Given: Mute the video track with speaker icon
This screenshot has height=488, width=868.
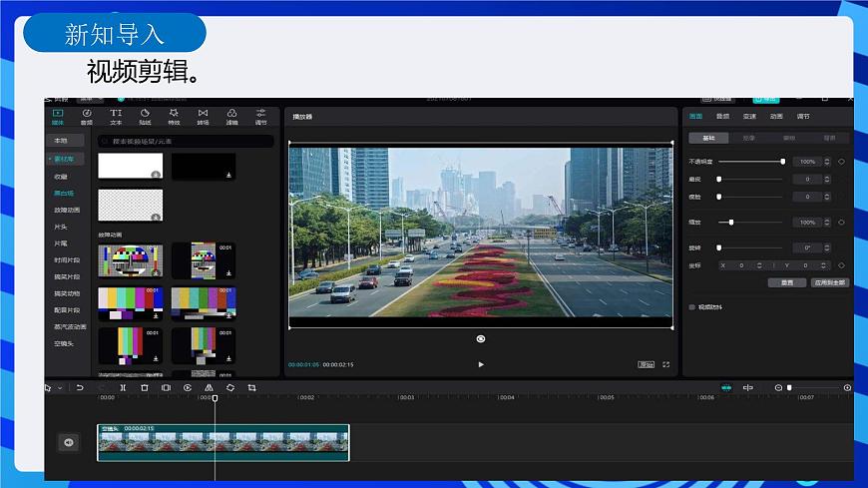Looking at the screenshot, I should (69, 442).
